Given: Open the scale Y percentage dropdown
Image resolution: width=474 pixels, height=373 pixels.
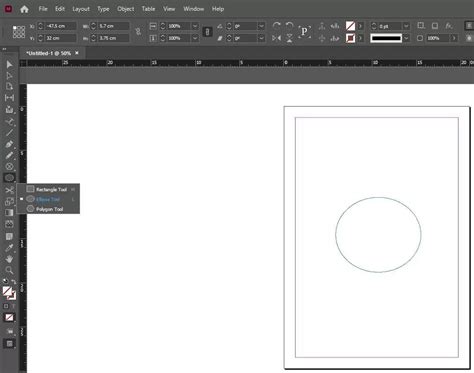Looking at the screenshot, I should (x=195, y=38).
